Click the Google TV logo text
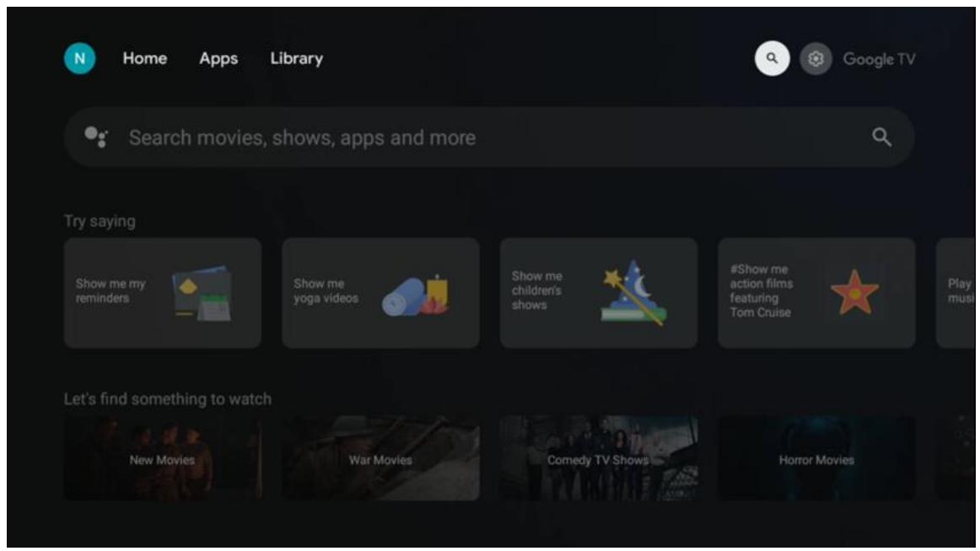The width and height of the screenshot is (980, 551). 879,59
